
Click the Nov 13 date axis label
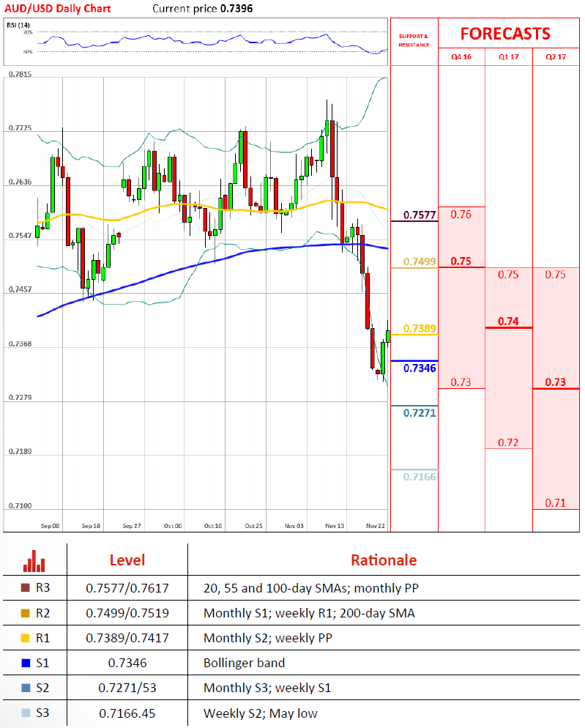tap(335, 526)
